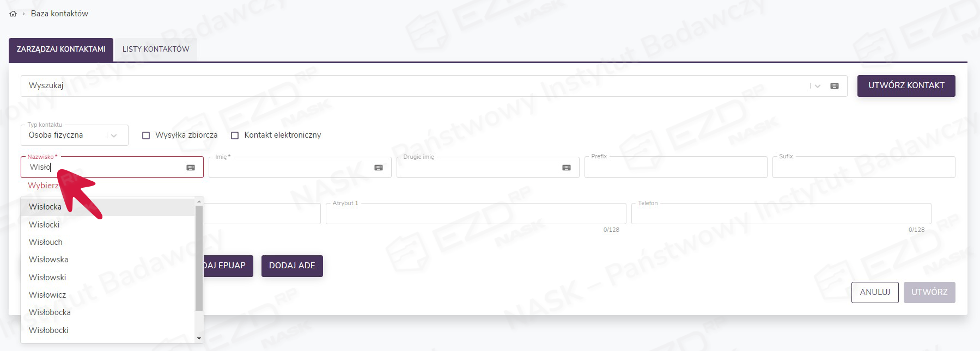980x351 pixels.
Task: Choose Wisłouch in the suggestion list
Action: tap(46, 242)
